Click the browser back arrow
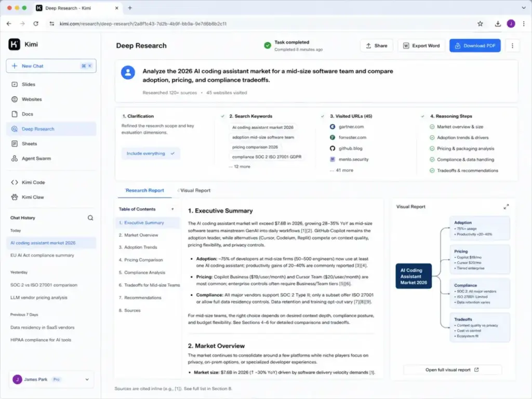The image size is (532, 399). tap(9, 24)
